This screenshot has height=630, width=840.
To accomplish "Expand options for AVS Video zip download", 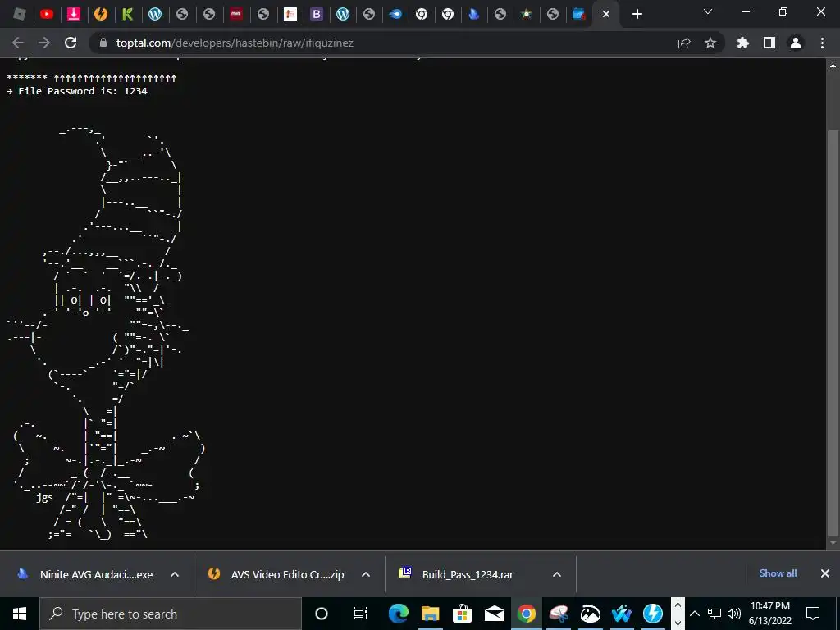I will (x=366, y=574).
